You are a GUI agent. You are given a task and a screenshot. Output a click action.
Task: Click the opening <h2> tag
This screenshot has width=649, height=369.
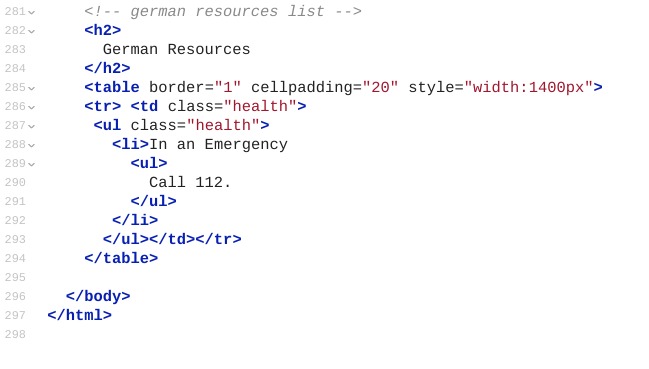(x=103, y=30)
